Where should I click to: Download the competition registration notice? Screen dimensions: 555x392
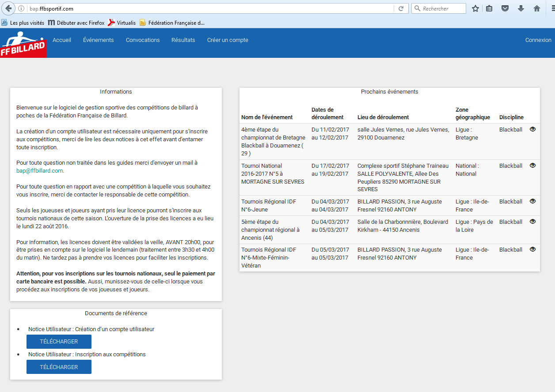pyautogui.click(x=59, y=367)
